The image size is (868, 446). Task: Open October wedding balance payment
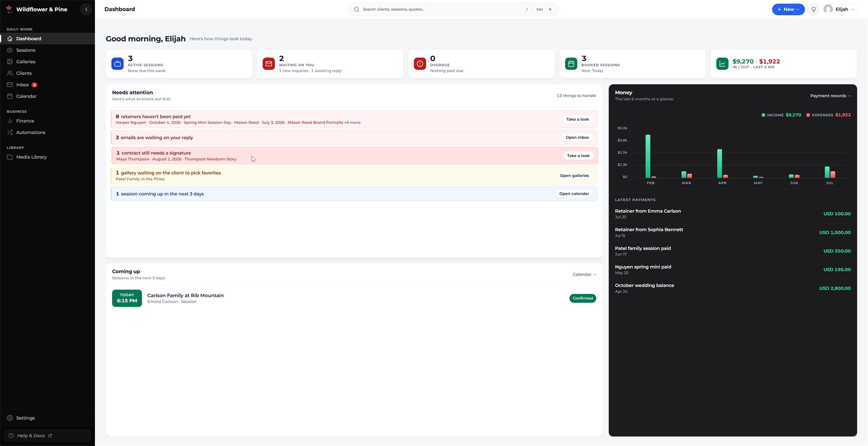[x=732, y=288]
